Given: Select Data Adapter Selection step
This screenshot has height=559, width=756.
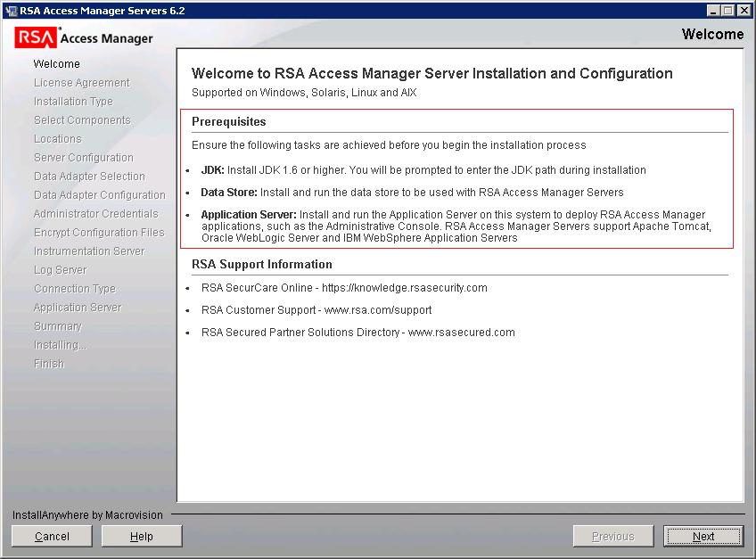Looking at the screenshot, I should point(87,176).
